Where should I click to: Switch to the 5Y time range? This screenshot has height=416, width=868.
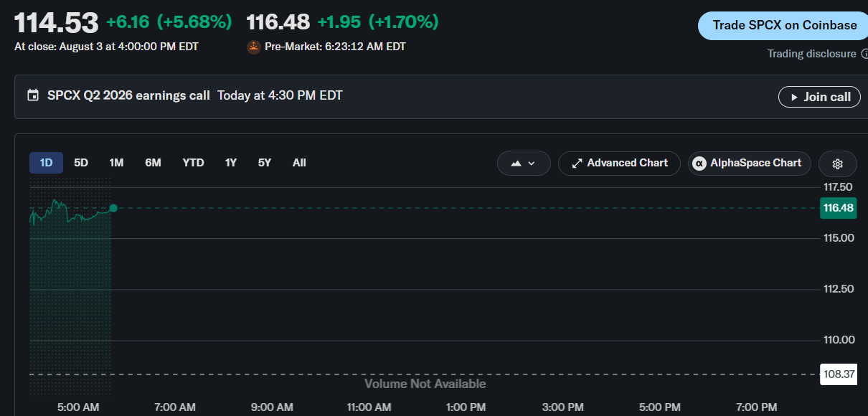[265, 163]
